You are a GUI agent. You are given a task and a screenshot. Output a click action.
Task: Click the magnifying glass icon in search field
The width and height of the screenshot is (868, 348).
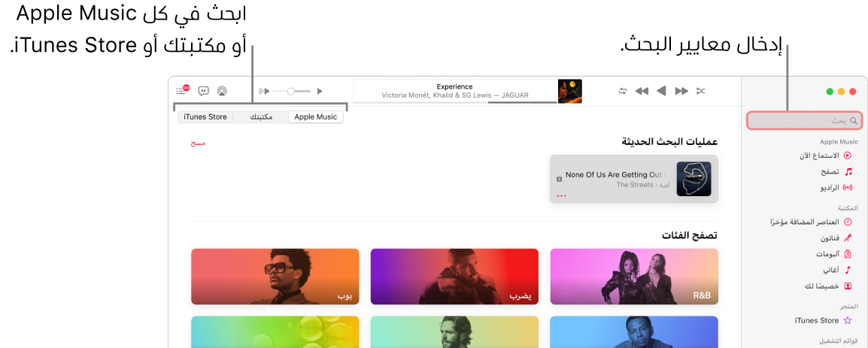click(854, 120)
